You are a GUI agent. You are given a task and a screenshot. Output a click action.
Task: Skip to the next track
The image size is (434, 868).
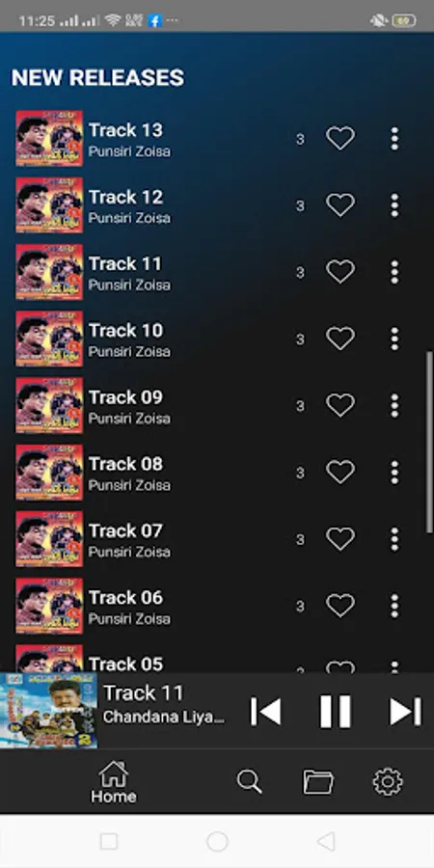coord(405,711)
